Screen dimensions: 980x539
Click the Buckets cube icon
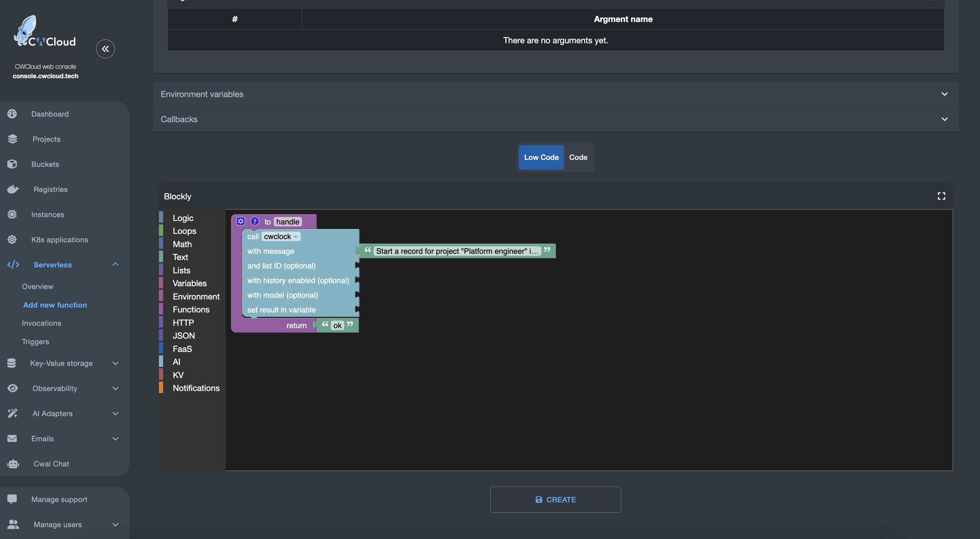[x=12, y=164]
